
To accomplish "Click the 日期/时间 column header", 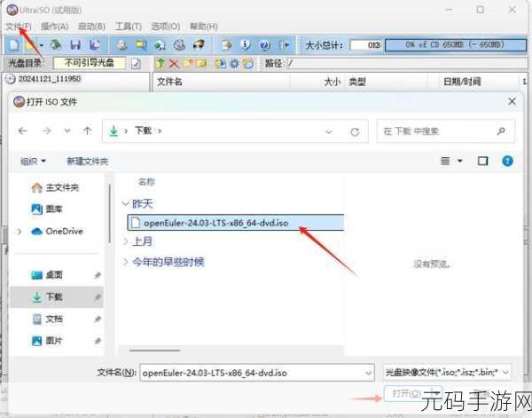I will pos(462,82).
